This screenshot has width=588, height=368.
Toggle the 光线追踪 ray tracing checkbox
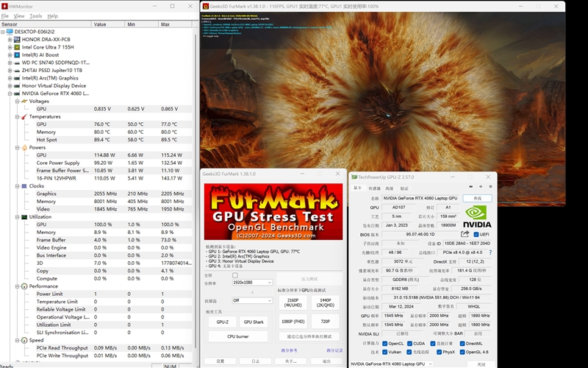pos(409,353)
